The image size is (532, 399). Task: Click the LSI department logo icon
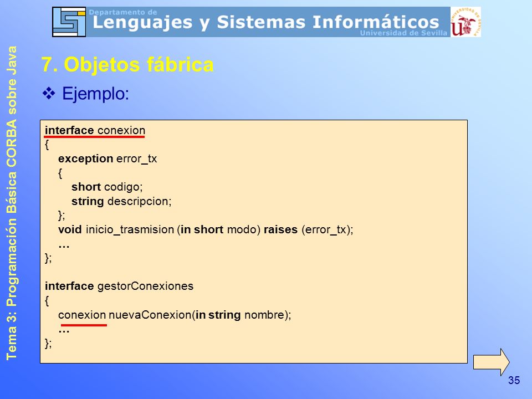(69, 22)
